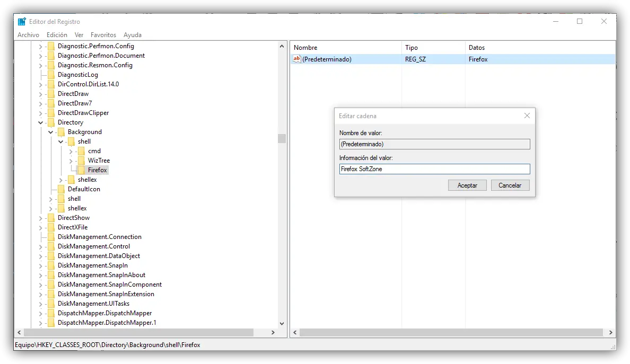Select DiskManagement.UITasks key
The width and height of the screenshot is (630, 364).
coord(94,304)
